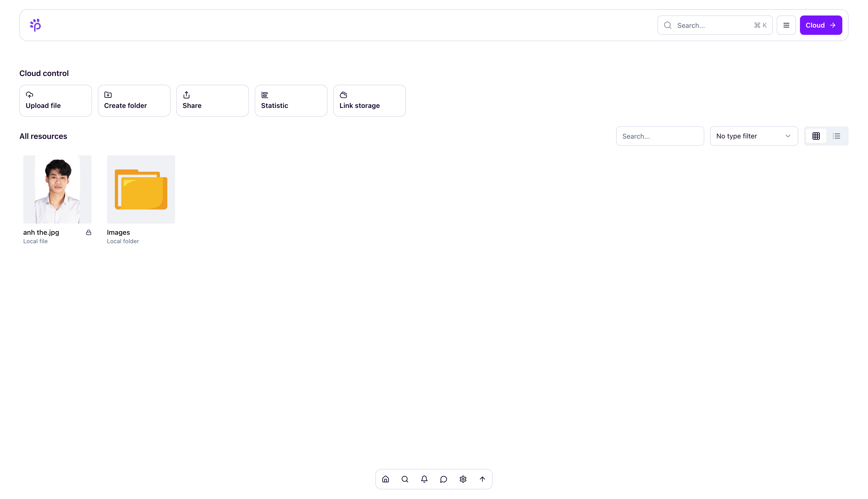Click the Upload file card
Screen dimensions: 868x499
(55, 101)
